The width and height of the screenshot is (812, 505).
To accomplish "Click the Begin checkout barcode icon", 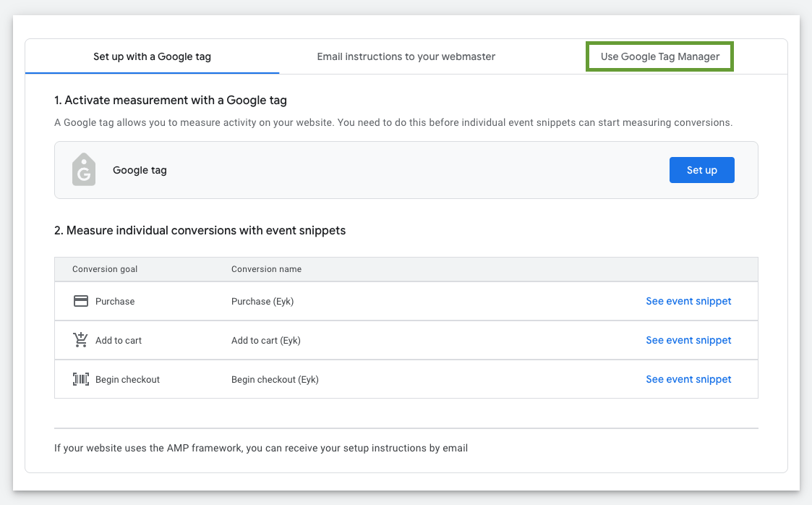I will tap(81, 379).
